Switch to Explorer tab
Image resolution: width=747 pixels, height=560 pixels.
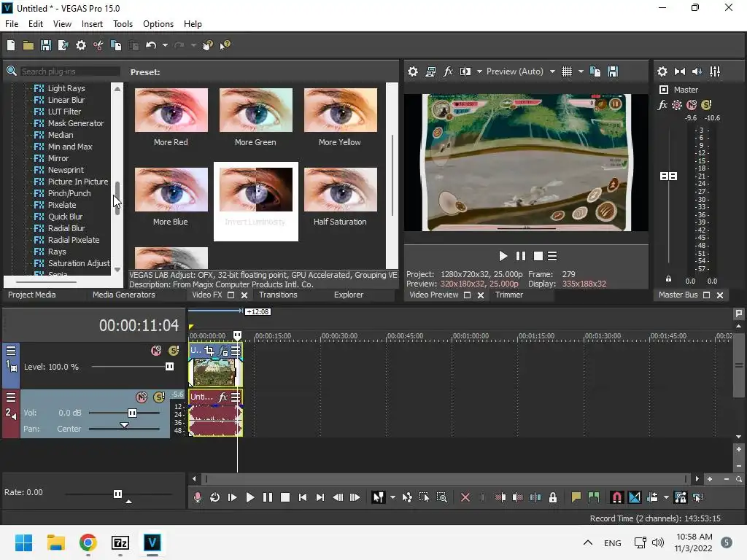pyautogui.click(x=348, y=295)
